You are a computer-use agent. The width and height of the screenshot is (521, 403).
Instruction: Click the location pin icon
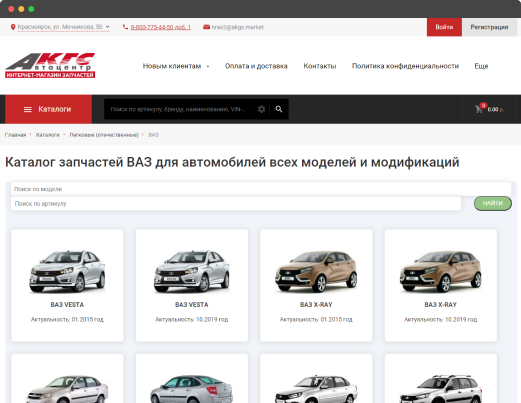13,27
